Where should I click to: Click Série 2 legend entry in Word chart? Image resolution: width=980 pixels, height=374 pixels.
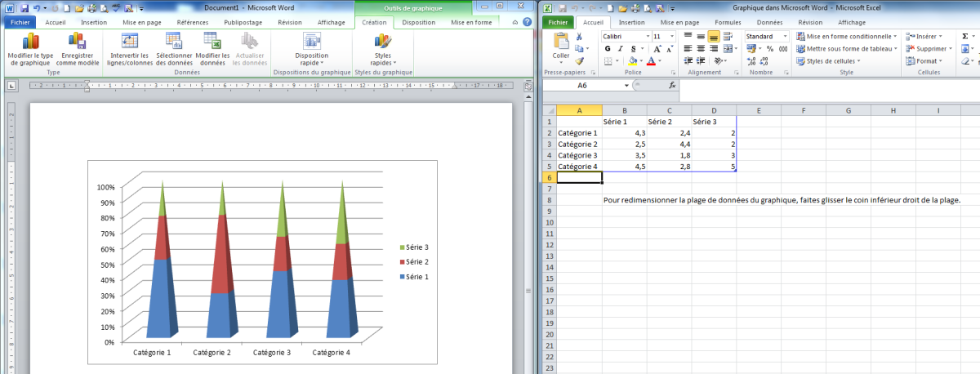pos(412,261)
